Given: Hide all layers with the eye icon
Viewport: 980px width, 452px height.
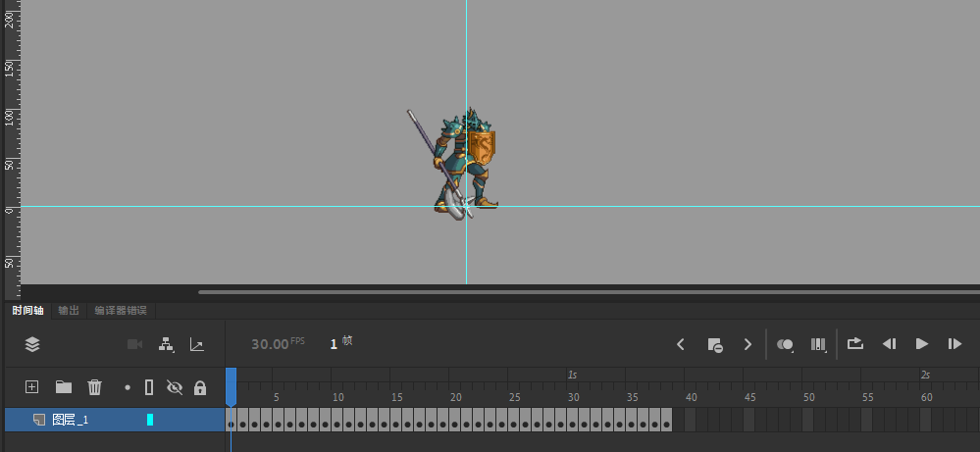Looking at the screenshot, I should tap(175, 387).
